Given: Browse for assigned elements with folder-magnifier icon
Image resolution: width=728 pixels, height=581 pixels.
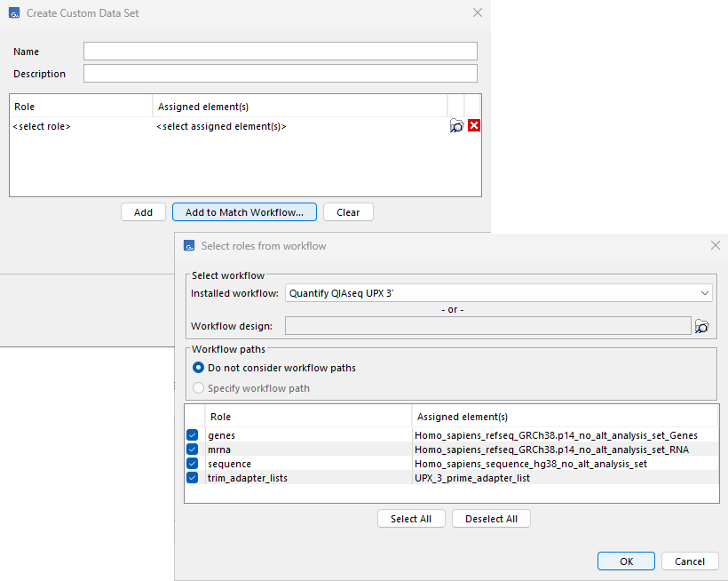Looking at the screenshot, I should coord(456,125).
